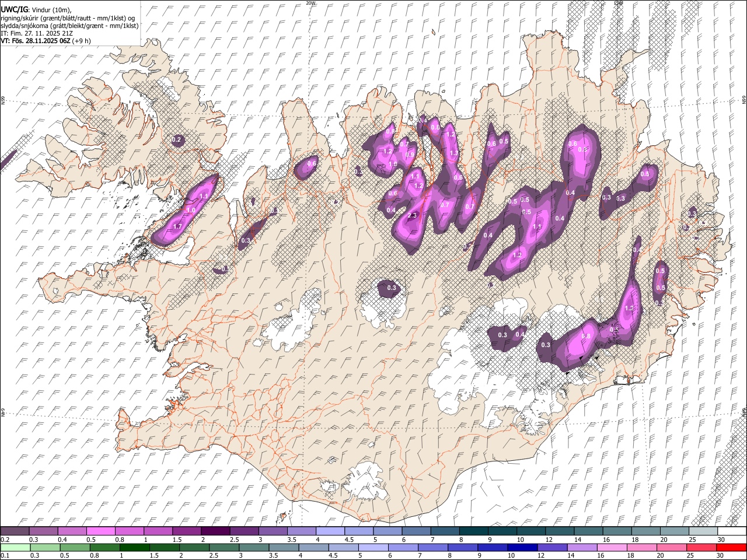
Task: Pick white snow swatch after 30
Action: click(x=732, y=531)
